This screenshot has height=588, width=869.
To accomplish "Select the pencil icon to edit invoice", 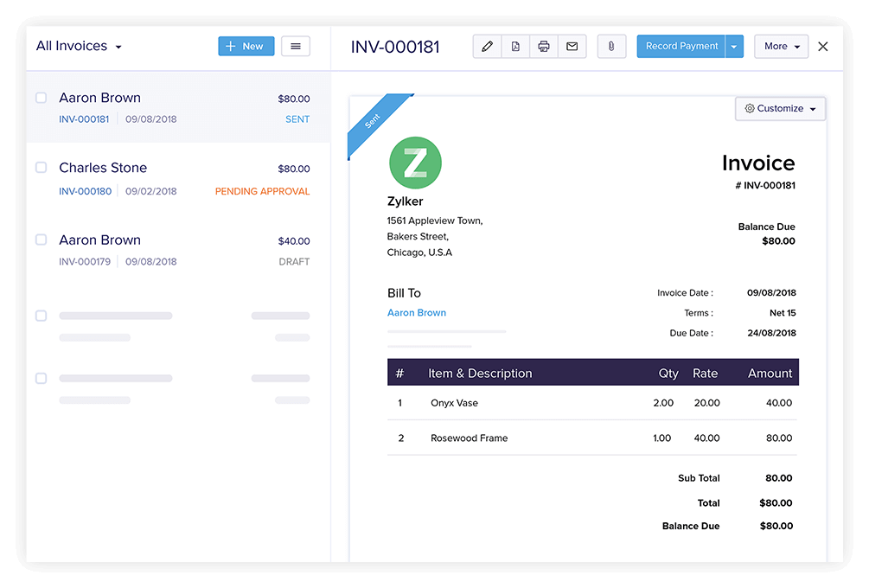I will 487,46.
